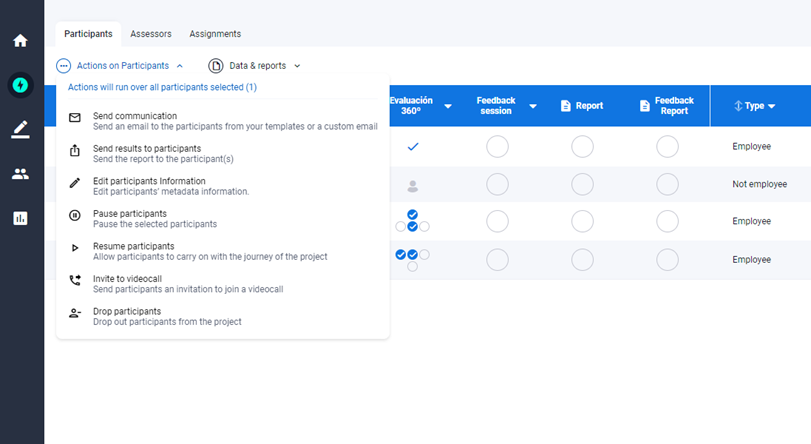This screenshot has height=444, width=811.
Task: Click the lightning bolt sidebar icon
Action: [x=20, y=85]
